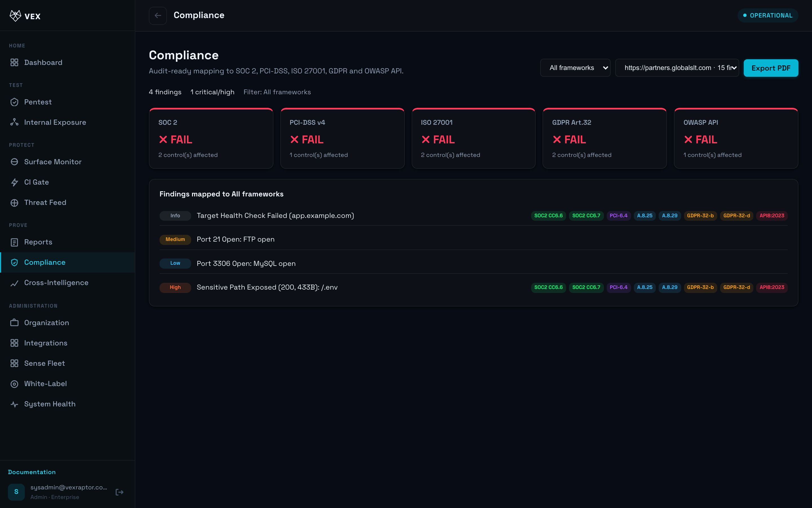Expand the All frameworks dropdown
The width and height of the screenshot is (812, 508).
(575, 68)
